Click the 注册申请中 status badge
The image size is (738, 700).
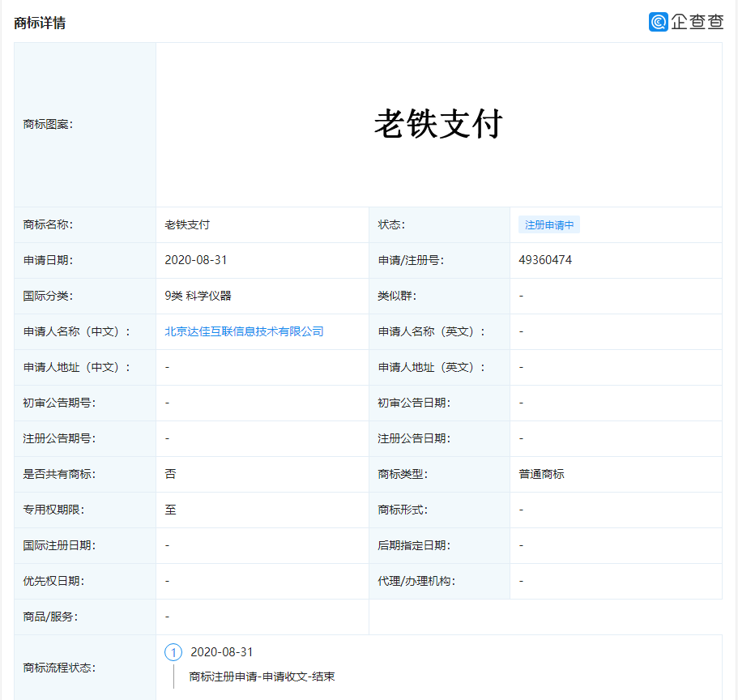548,224
